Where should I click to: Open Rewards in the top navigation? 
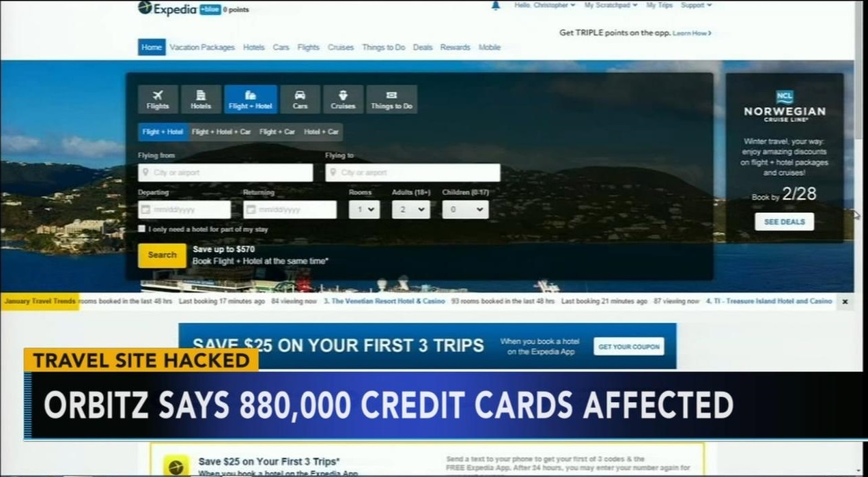tap(456, 47)
